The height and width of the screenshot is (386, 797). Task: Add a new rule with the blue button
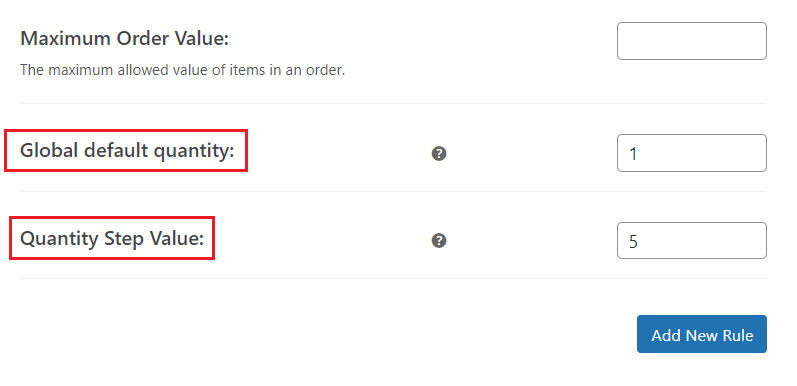pyautogui.click(x=701, y=334)
